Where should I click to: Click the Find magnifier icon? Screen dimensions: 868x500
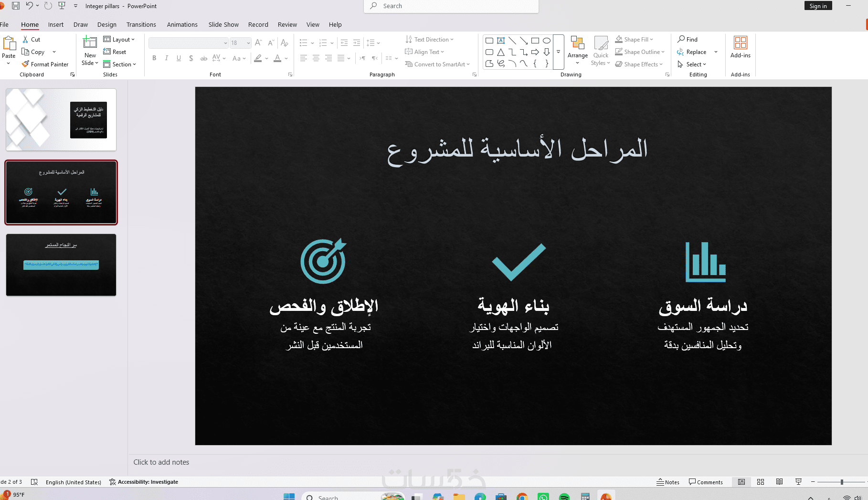tap(681, 39)
